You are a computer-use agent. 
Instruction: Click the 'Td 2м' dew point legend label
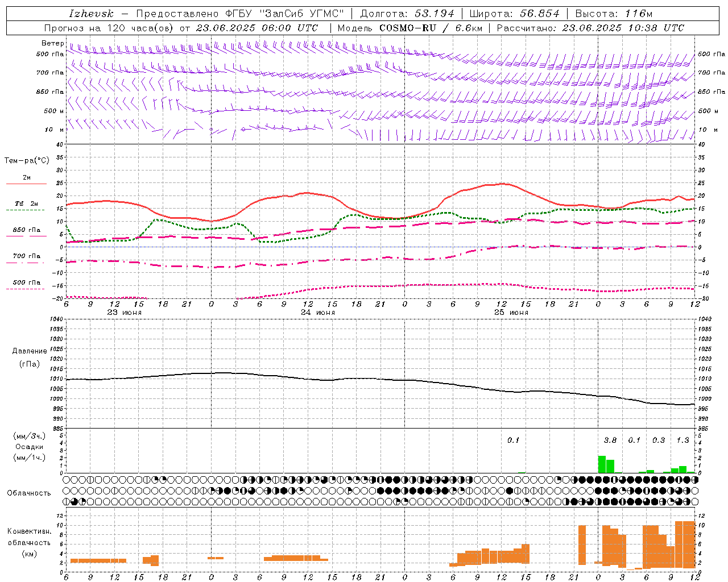pos(26,203)
